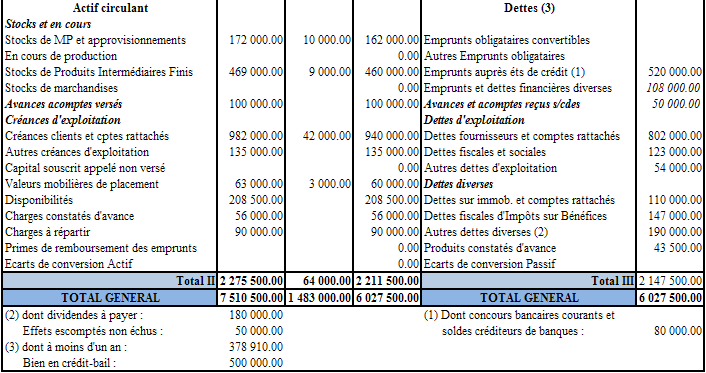
Task: Click the Créances clients et cptes rattachés label
Action: pyautogui.click(x=87, y=136)
